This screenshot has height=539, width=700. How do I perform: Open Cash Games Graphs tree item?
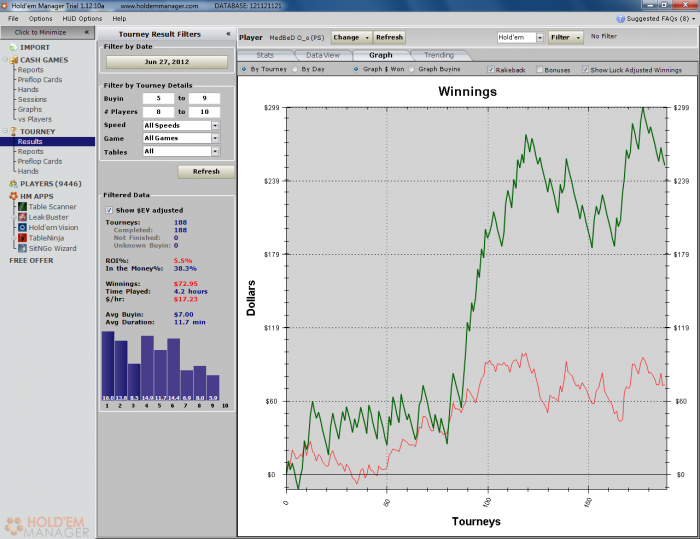(30, 109)
